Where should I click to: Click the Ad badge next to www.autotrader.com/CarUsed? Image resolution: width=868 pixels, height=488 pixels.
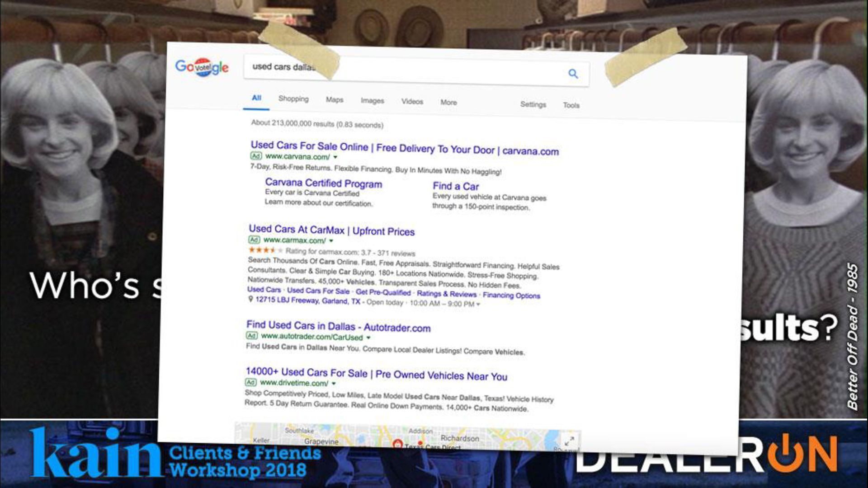(x=252, y=335)
